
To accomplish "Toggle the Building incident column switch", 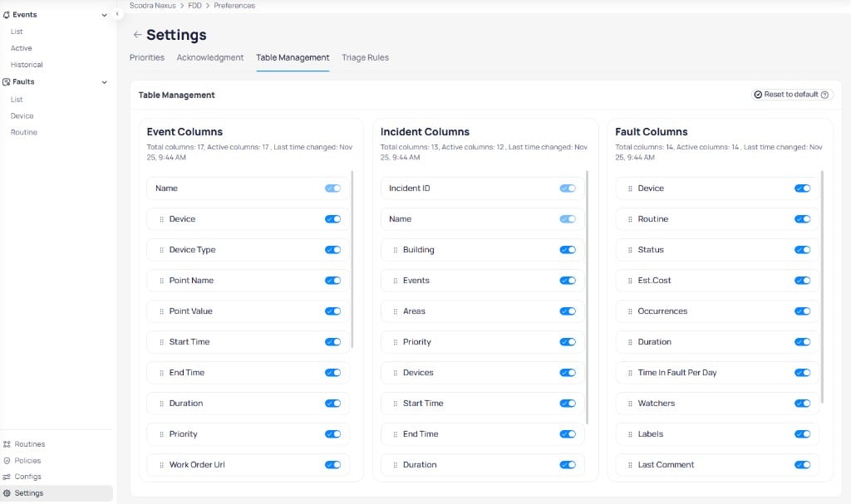I will 568,250.
